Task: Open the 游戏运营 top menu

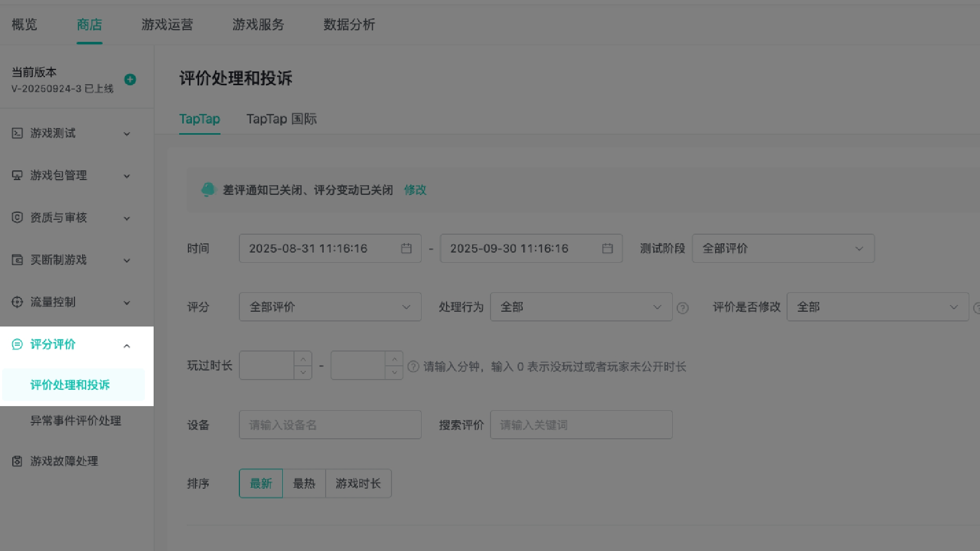Action: [167, 24]
